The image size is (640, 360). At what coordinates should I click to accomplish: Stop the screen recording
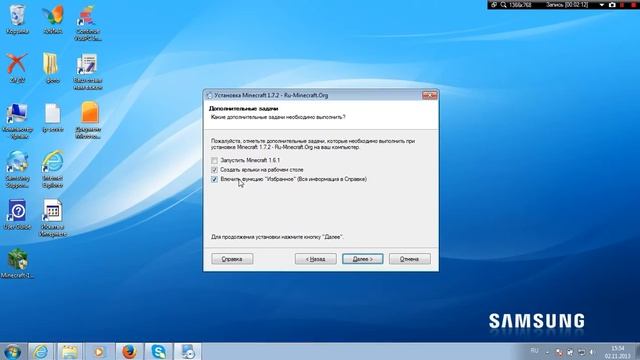pyautogui.click(x=633, y=5)
